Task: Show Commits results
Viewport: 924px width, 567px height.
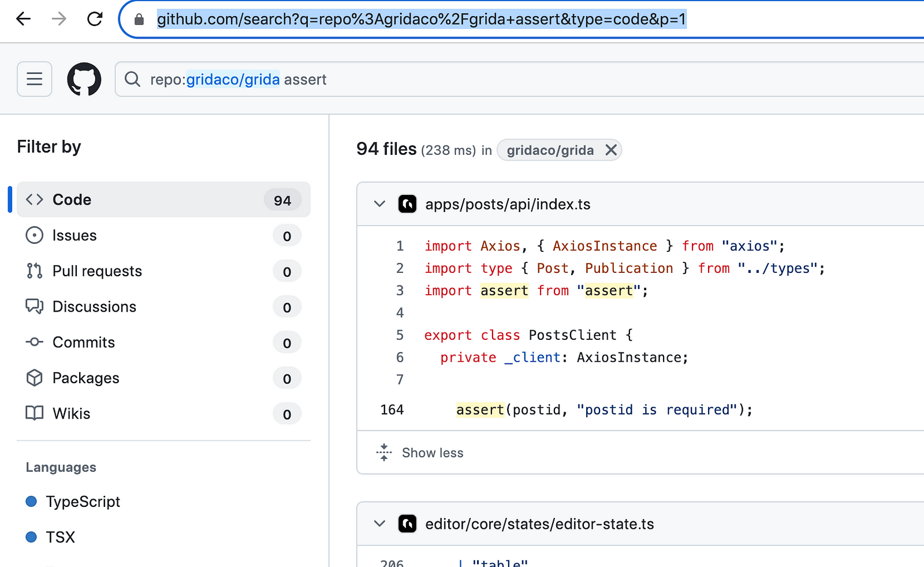Action: 163,342
